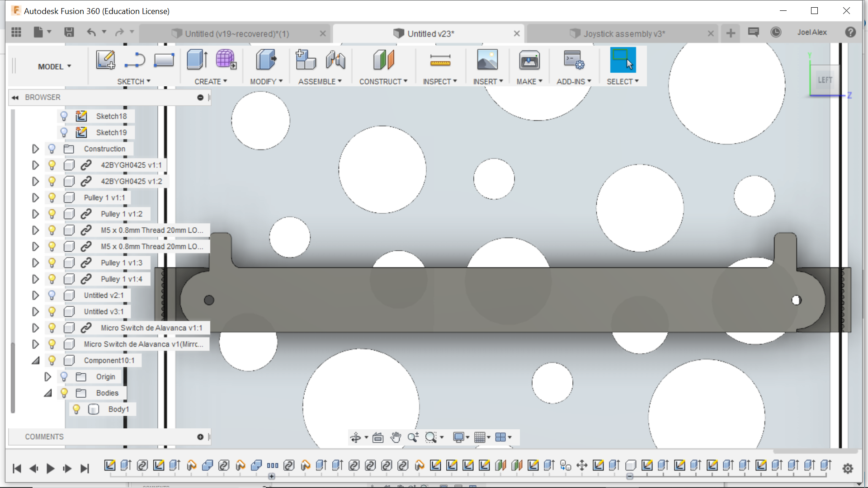Viewport: 868px width, 488px height.
Task: Click the Pan hand tool
Action: tap(396, 437)
